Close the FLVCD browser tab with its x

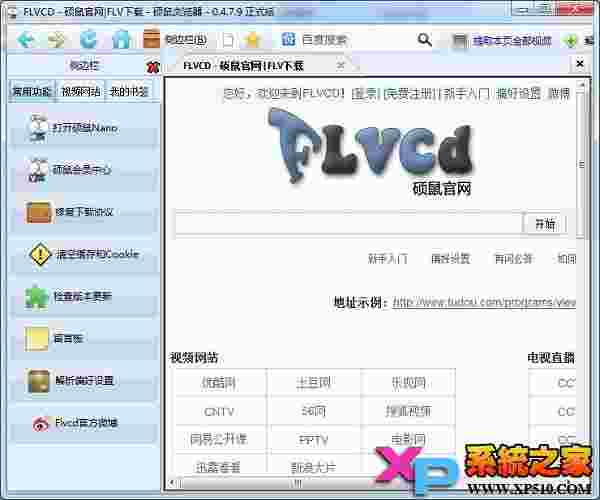pos(340,65)
